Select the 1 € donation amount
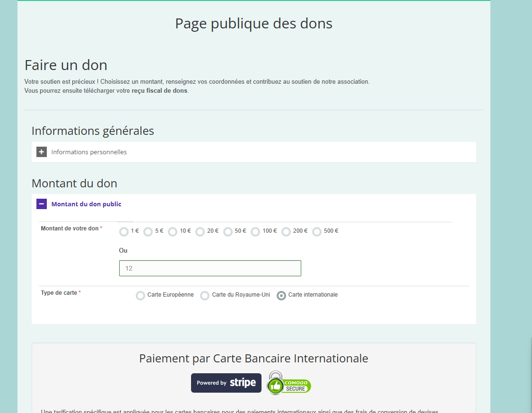This screenshot has width=532, height=413. coord(124,232)
